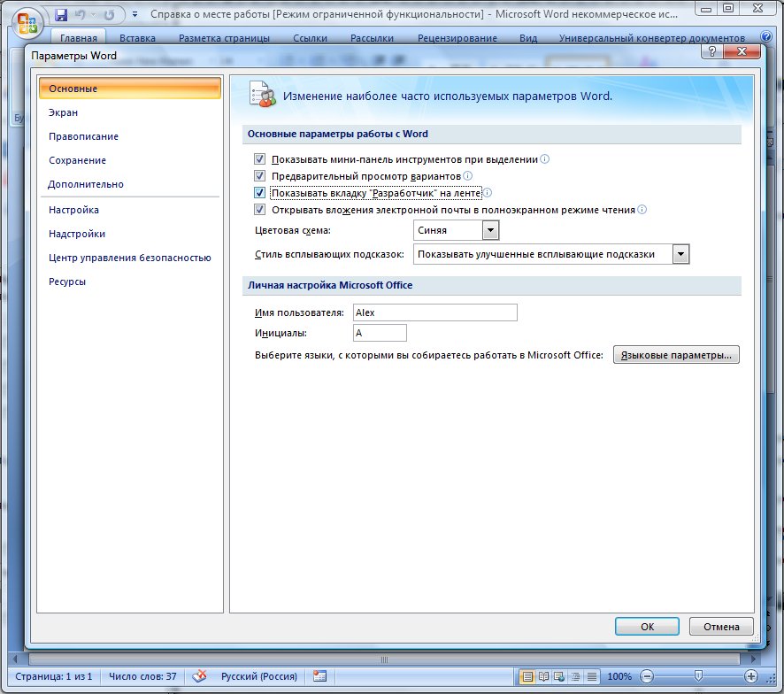Click the zoom in plus button
The image size is (784, 694).
pyautogui.click(x=751, y=676)
